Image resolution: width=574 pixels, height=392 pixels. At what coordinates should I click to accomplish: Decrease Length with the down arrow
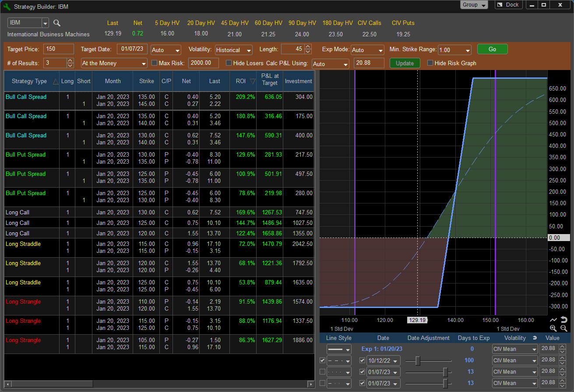pyautogui.click(x=308, y=52)
